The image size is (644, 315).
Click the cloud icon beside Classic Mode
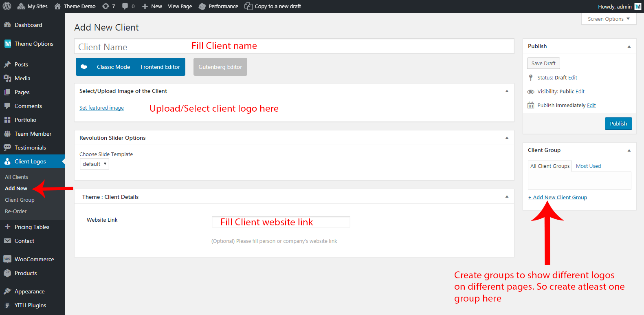tap(84, 67)
